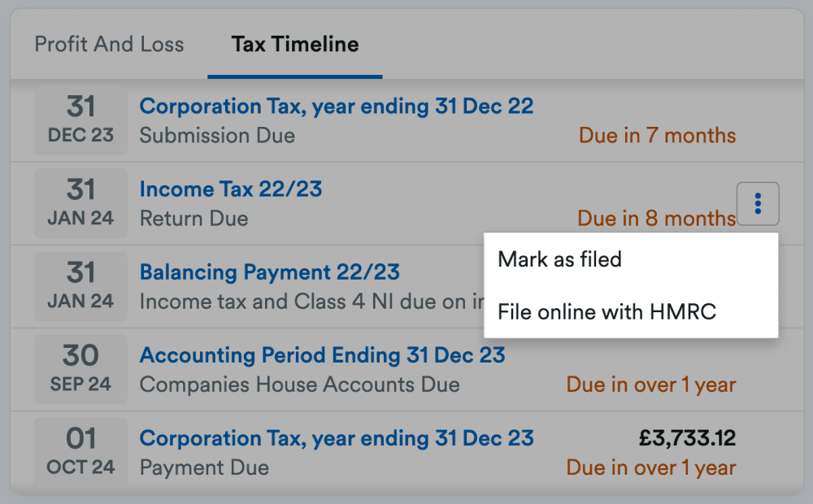
Task: Switch to Profit And Loss tab
Action: [109, 44]
